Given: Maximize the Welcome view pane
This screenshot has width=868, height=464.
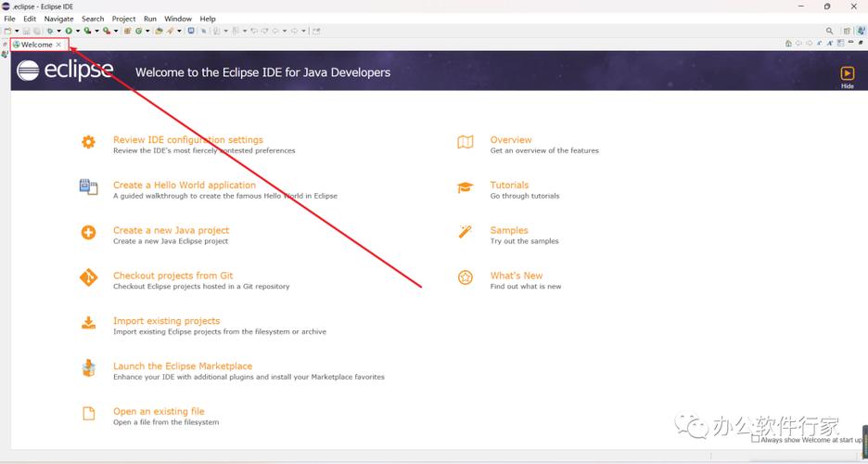Looking at the screenshot, I should pyautogui.click(x=861, y=44).
